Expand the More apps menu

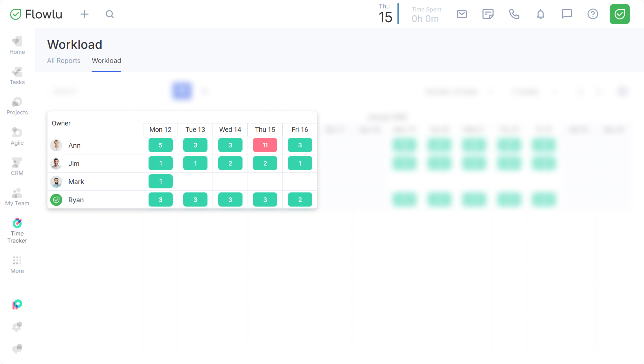coord(17,265)
